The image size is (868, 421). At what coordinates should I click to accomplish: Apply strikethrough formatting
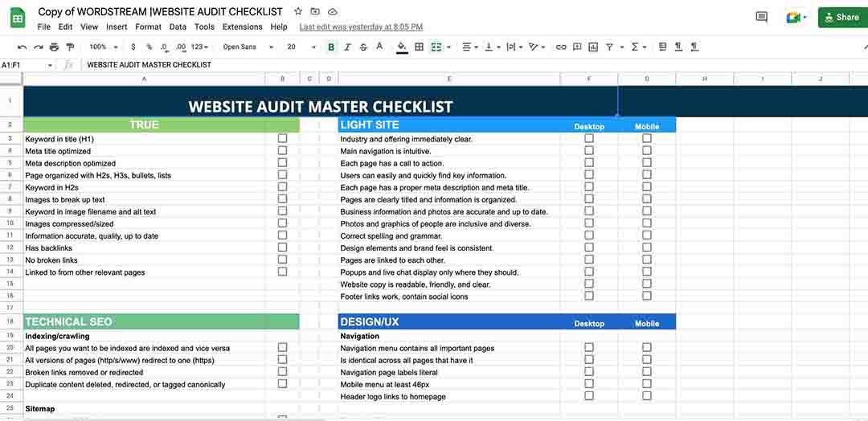tap(363, 47)
